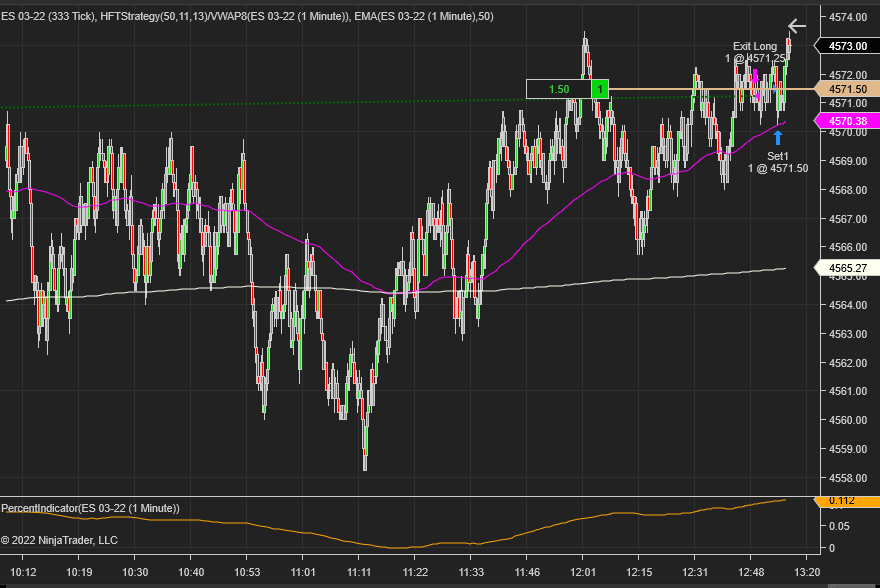Click the 0.05 label on indicator scale
Screen dimensions: 880x588
click(840, 526)
